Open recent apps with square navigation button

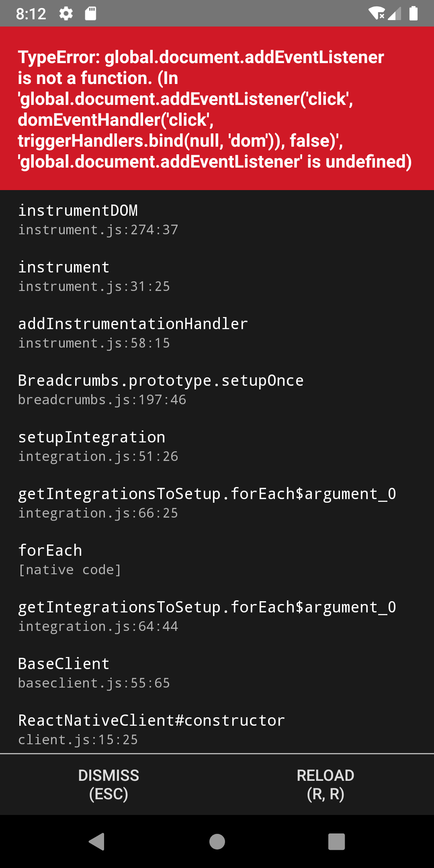click(x=337, y=841)
